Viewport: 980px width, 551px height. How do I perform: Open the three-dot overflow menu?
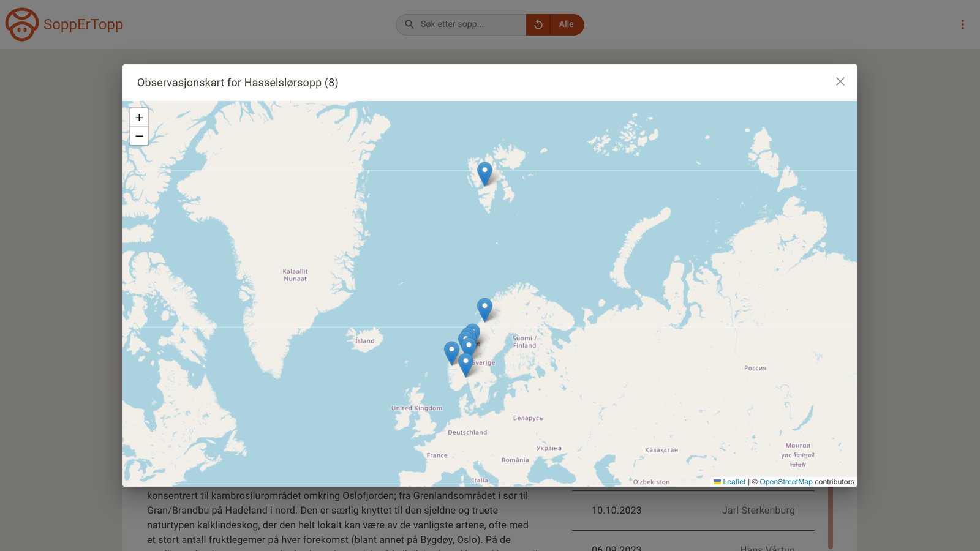962,24
